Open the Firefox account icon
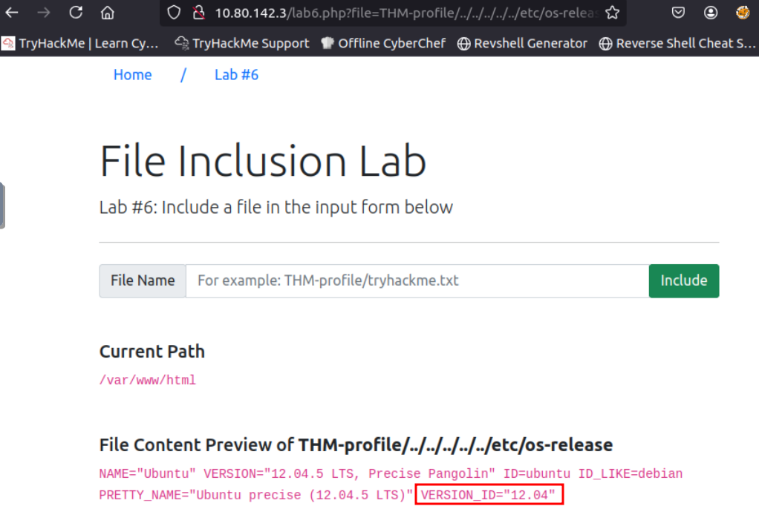The image size is (759, 532). point(711,13)
